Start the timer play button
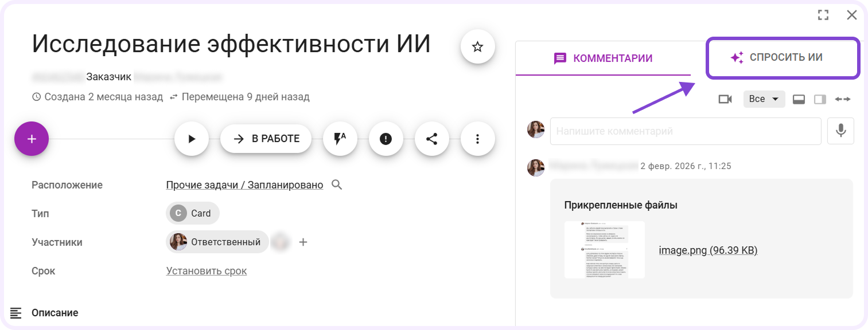The width and height of the screenshot is (868, 330). [192, 139]
